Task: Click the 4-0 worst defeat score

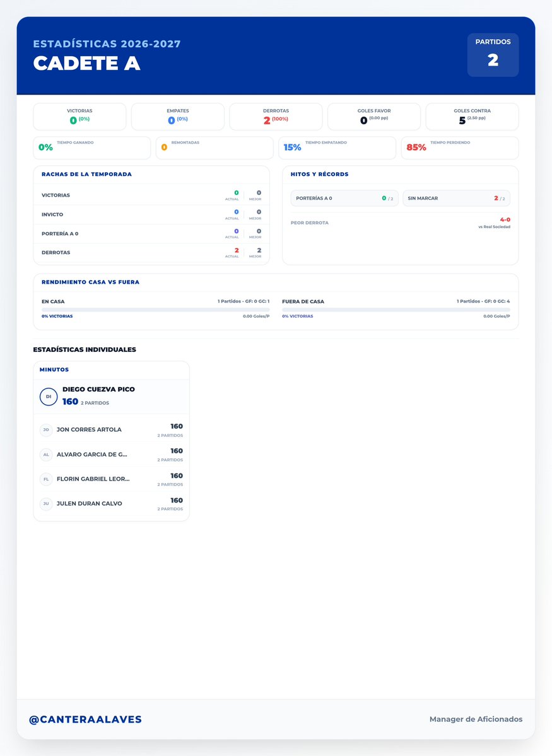Action: point(505,219)
